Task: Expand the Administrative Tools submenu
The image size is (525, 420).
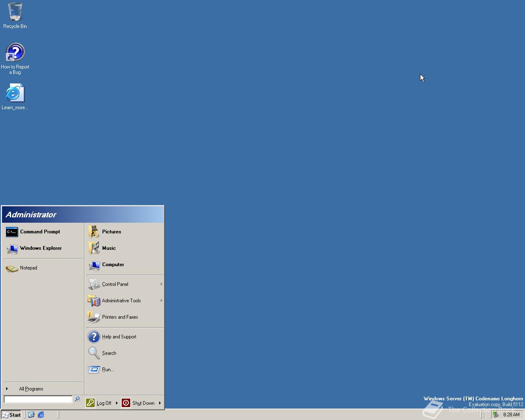Action: point(125,301)
